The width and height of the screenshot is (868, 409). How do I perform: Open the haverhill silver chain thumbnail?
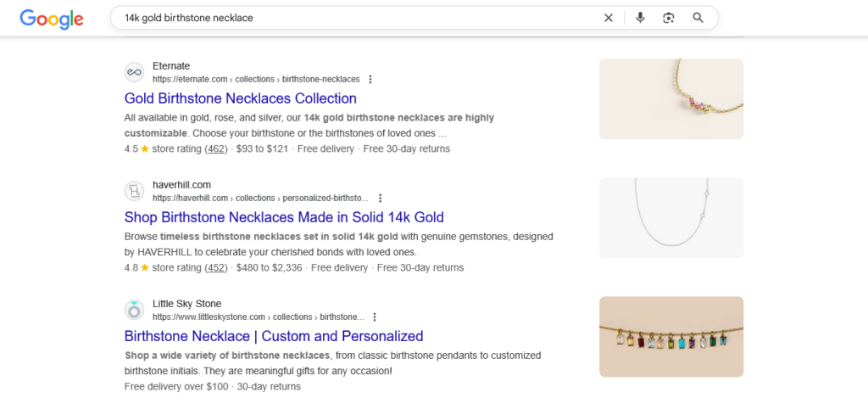click(x=670, y=217)
